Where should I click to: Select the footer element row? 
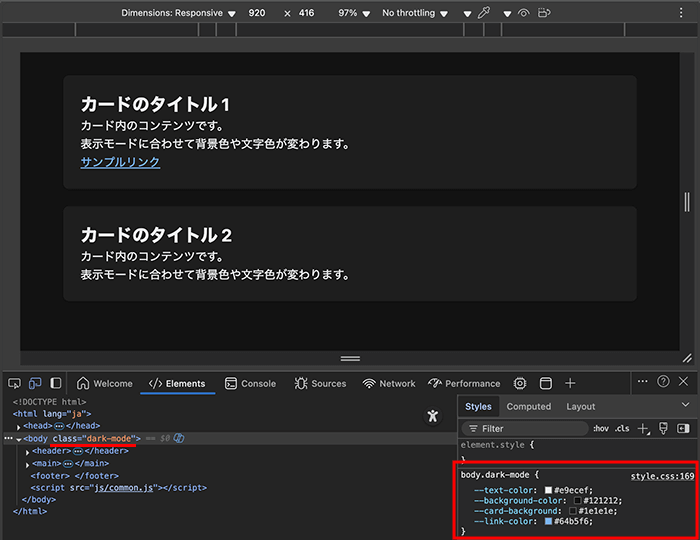click(75, 476)
